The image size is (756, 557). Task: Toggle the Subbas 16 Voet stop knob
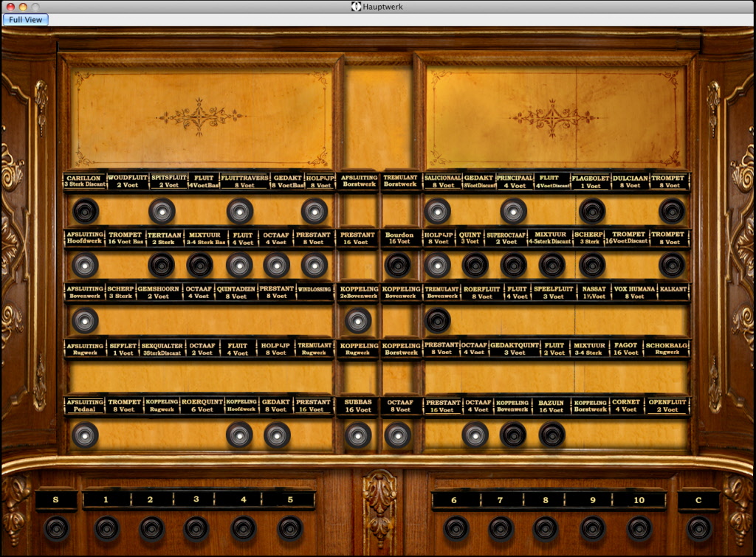358,435
